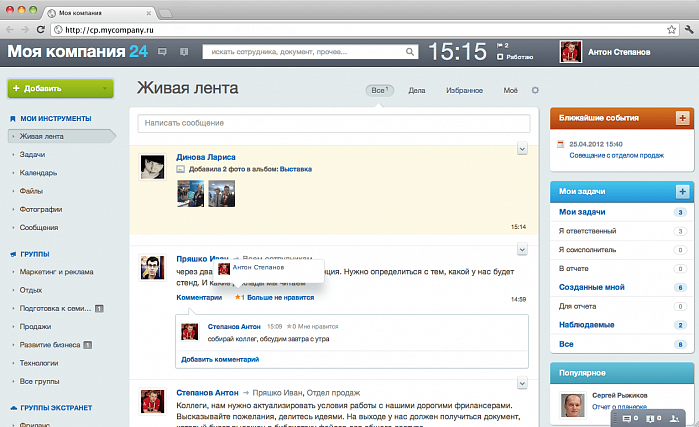Select the Дела feed tab
Image resolution: width=699 pixels, height=427 pixels.
click(x=417, y=90)
